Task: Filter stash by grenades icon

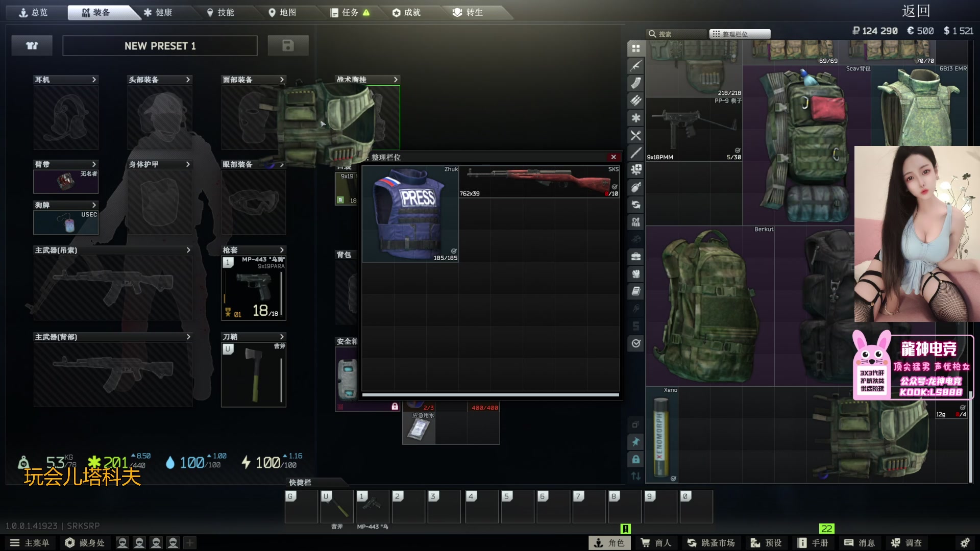Action: [635, 187]
